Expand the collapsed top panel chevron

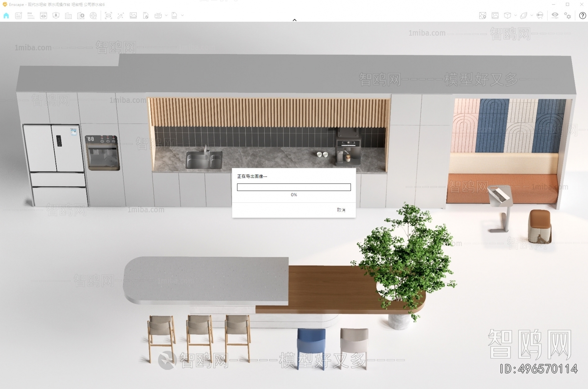pos(294,20)
